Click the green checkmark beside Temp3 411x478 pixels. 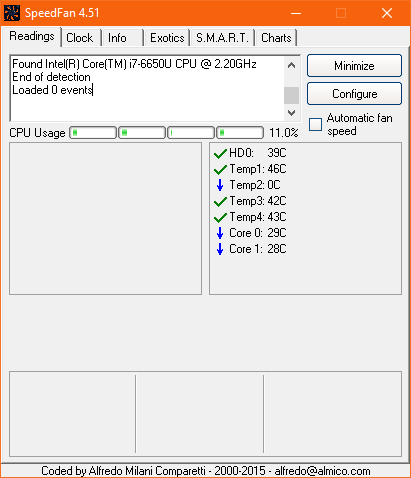point(220,202)
